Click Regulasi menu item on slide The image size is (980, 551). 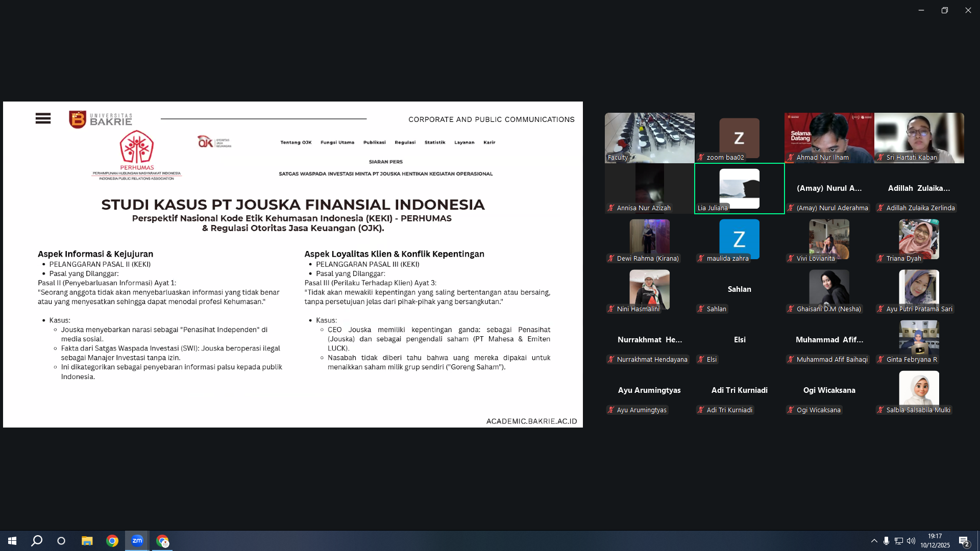click(x=405, y=142)
